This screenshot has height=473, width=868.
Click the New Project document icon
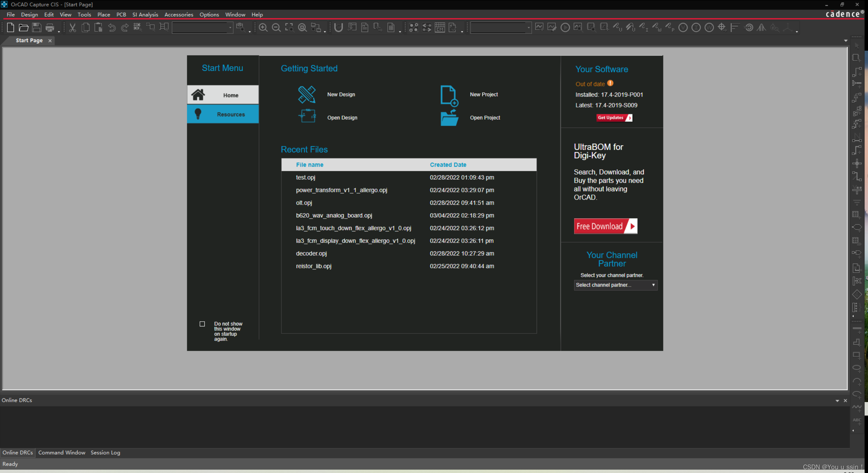[449, 96]
